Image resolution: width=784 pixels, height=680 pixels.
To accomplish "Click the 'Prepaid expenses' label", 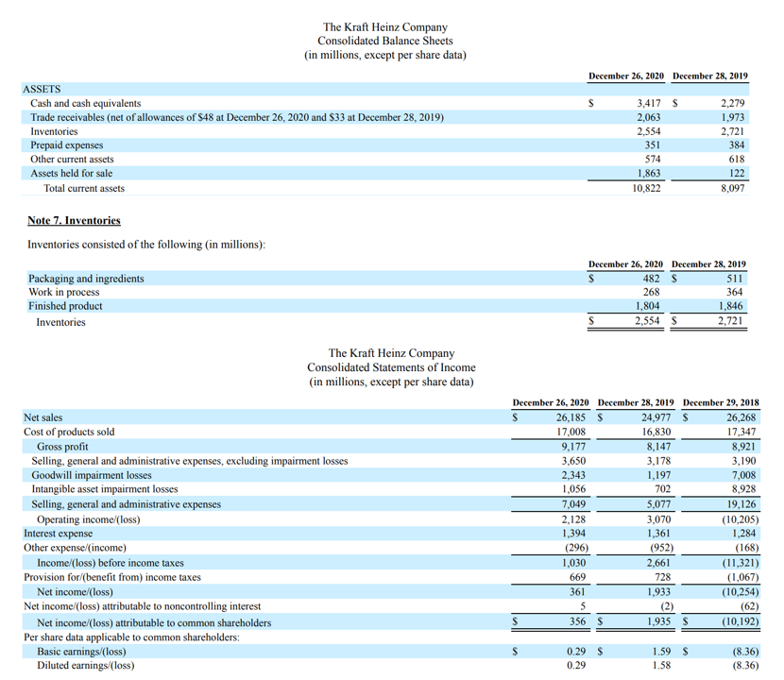I will [x=66, y=145].
